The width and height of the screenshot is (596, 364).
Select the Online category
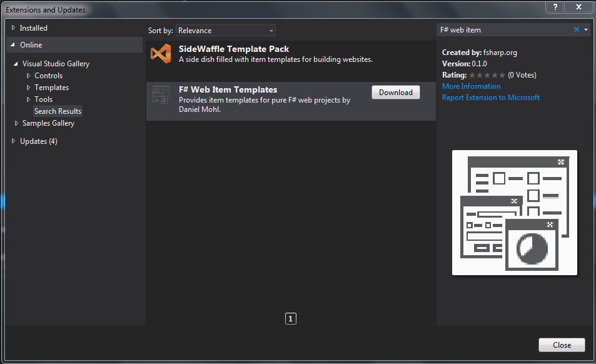[x=31, y=45]
